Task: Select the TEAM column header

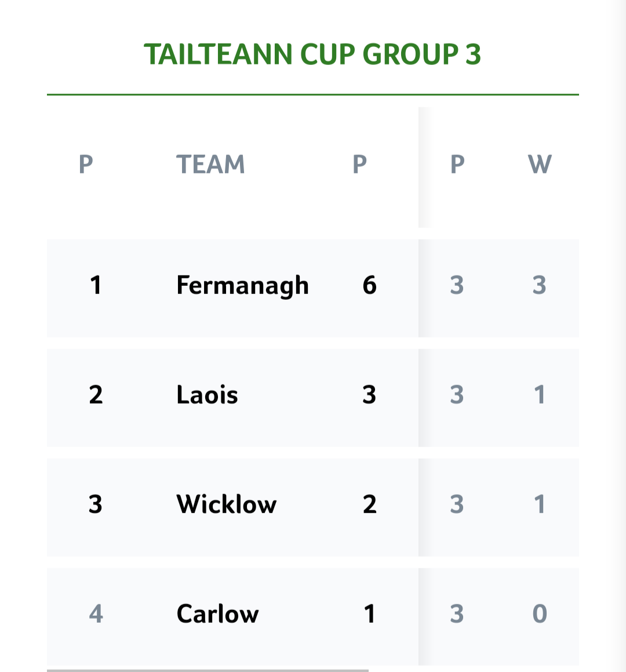Action: [210, 164]
